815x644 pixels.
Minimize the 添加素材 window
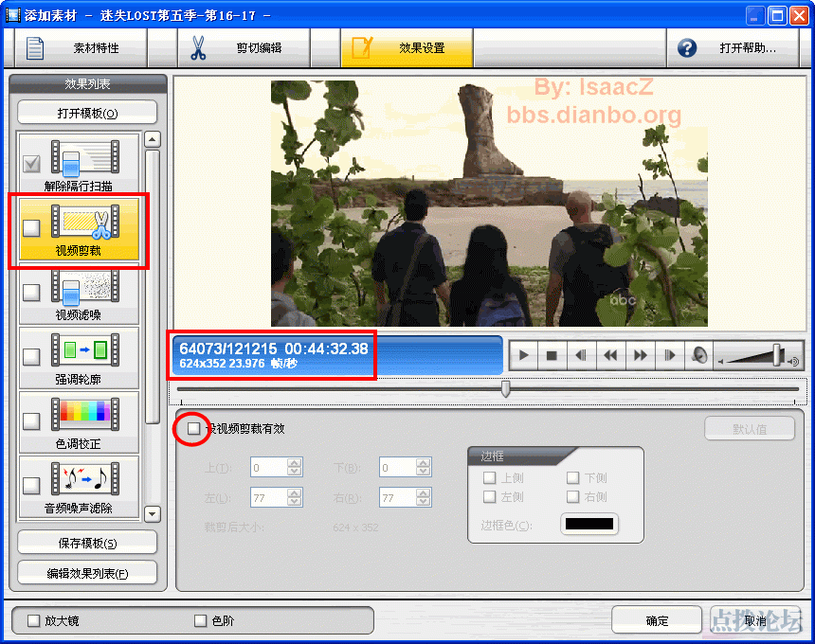754,15
